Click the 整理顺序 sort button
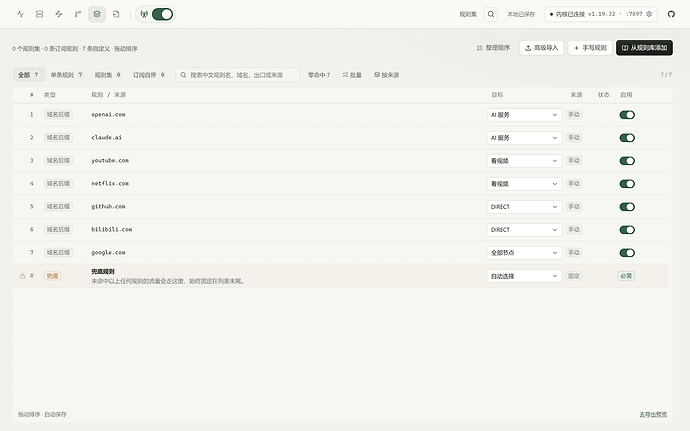Screen dimensions: 690x431 tap(493, 48)
